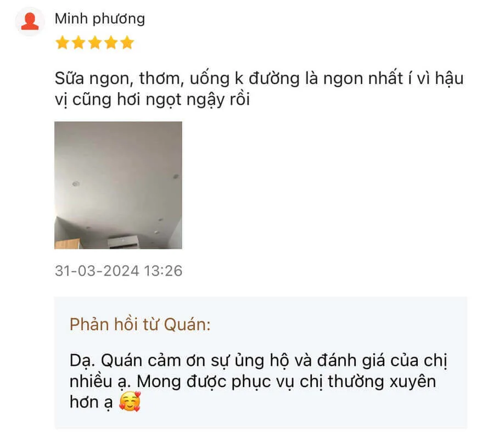Screen dimensions: 482x448
Task: Select the fourth rating star
Action: pyautogui.click(x=111, y=42)
